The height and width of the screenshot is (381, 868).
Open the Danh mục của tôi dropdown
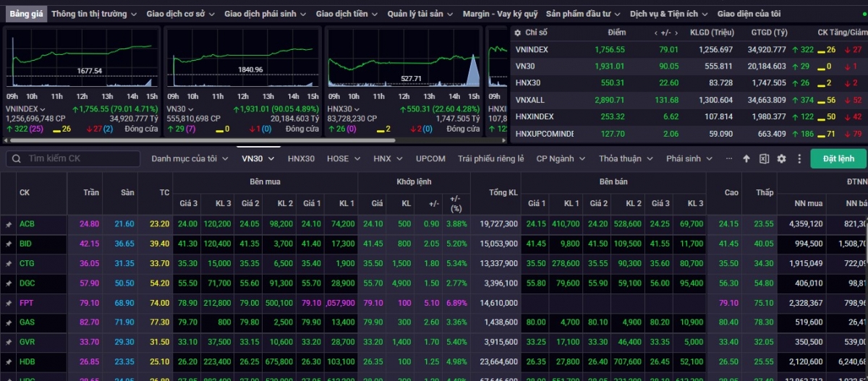point(190,159)
